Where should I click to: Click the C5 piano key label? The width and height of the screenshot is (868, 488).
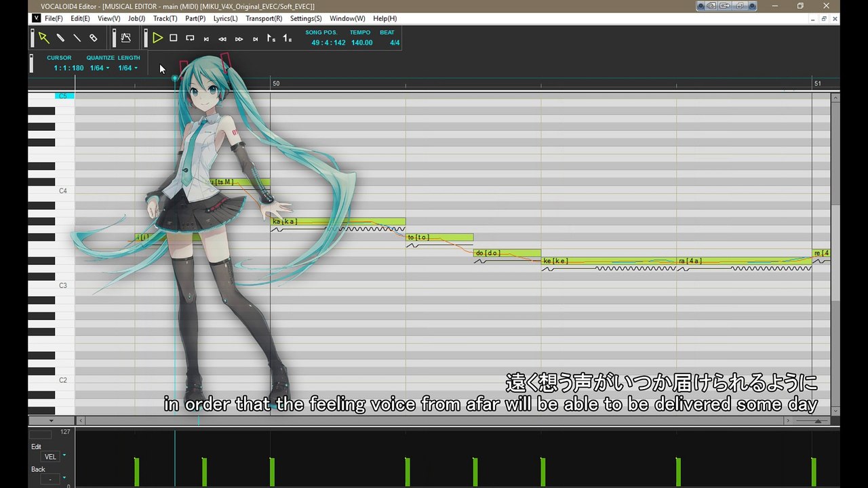[63, 96]
